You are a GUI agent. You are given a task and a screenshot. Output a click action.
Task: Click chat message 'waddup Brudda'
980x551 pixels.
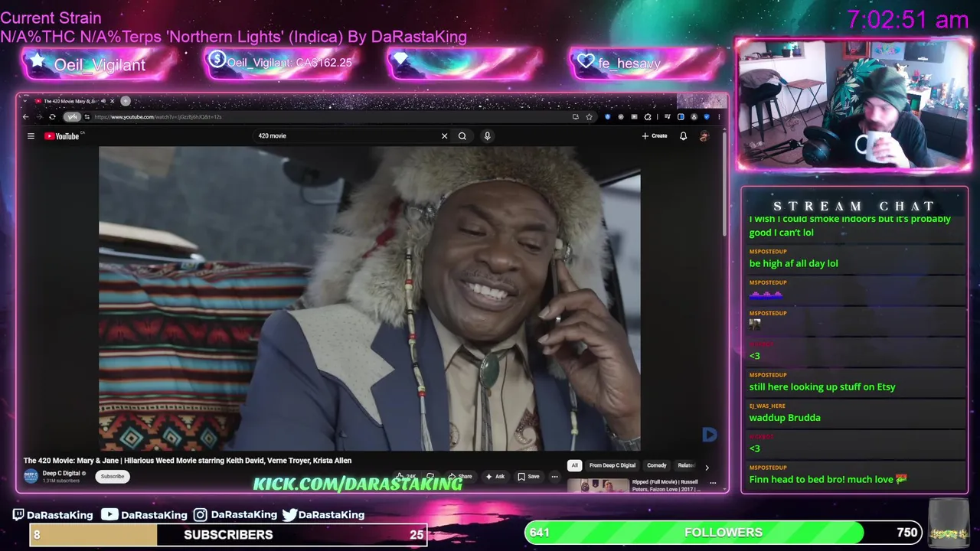(785, 417)
